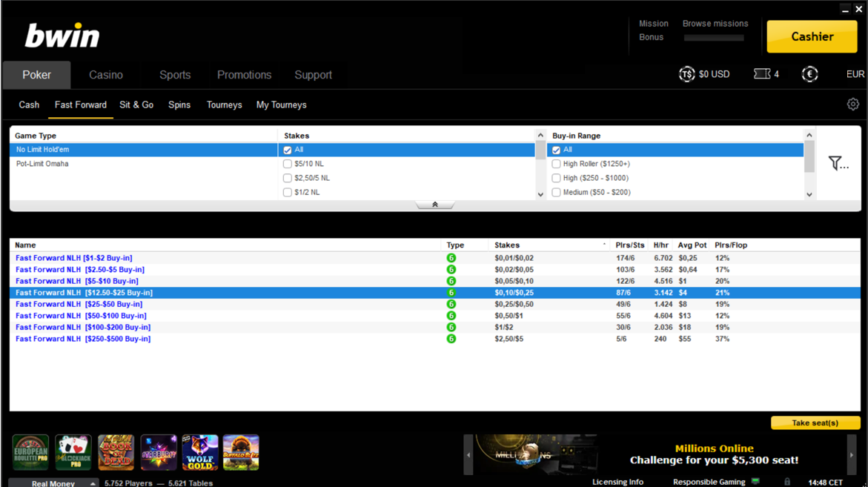The width and height of the screenshot is (868, 487).
Task: Enable the $5/10 NL stakes checkbox
Action: click(288, 164)
